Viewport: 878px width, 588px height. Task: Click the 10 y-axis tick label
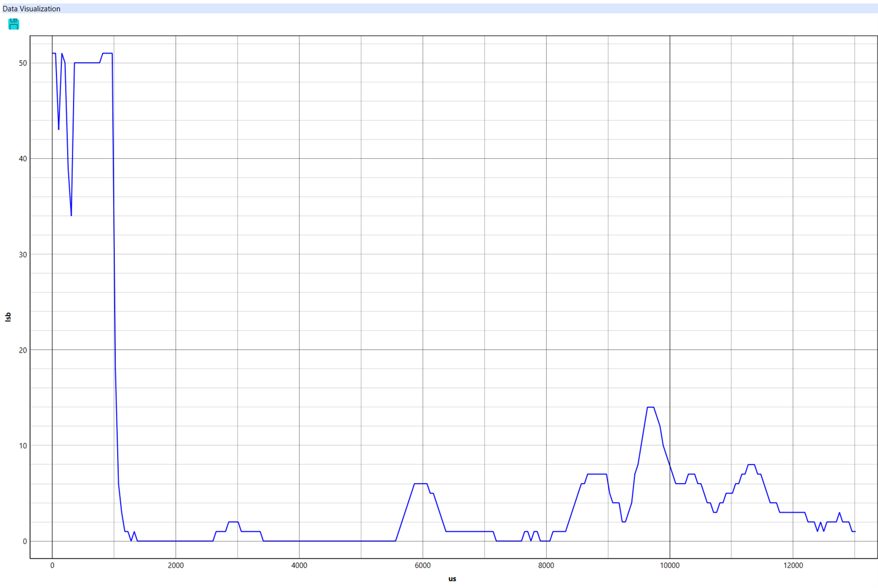(x=23, y=446)
